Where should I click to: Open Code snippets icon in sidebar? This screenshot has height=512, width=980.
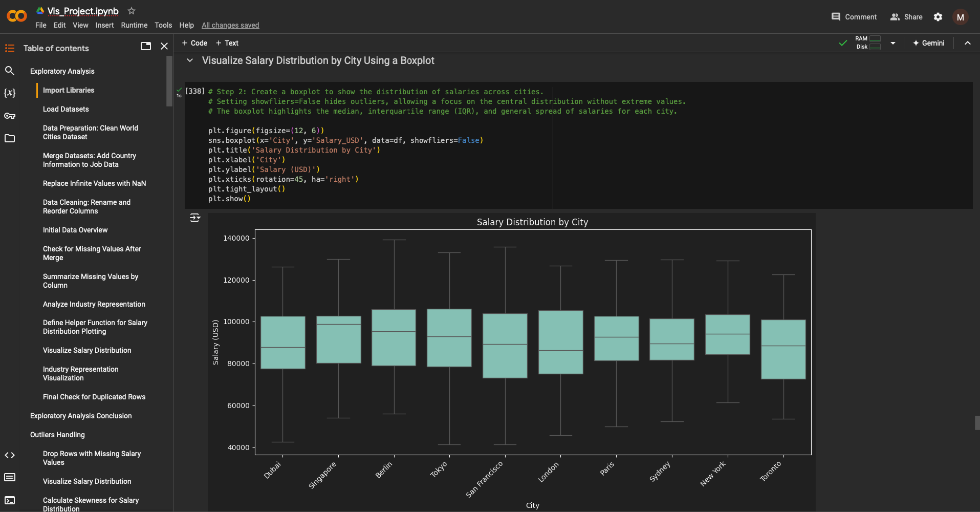click(x=10, y=455)
